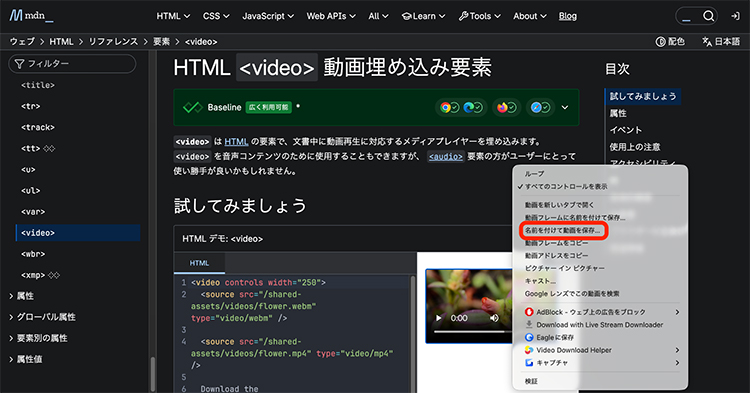This screenshot has height=393, width=750.
Task: Click the リファレンス breadcrumb link
Action: pyautogui.click(x=113, y=42)
